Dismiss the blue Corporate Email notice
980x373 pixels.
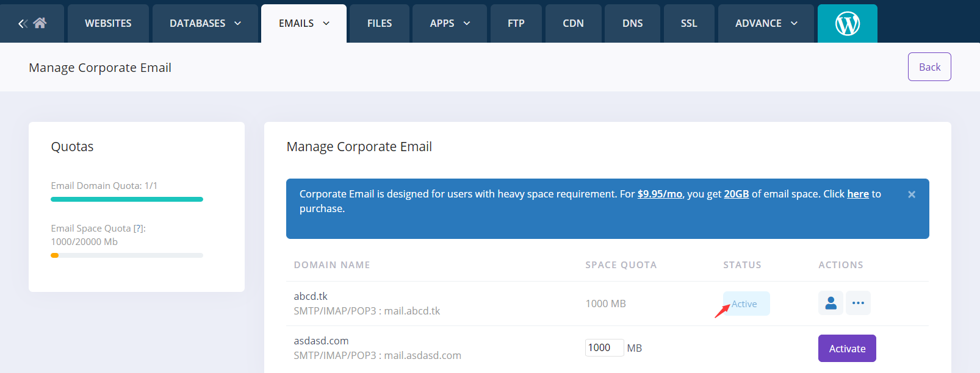(x=911, y=194)
